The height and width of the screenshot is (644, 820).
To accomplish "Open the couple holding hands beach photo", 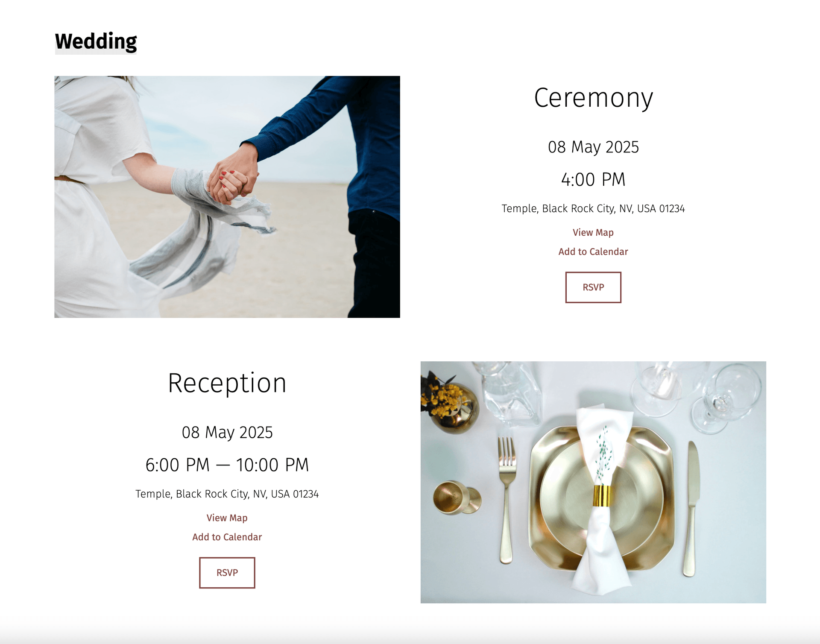I will click(227, 197).
